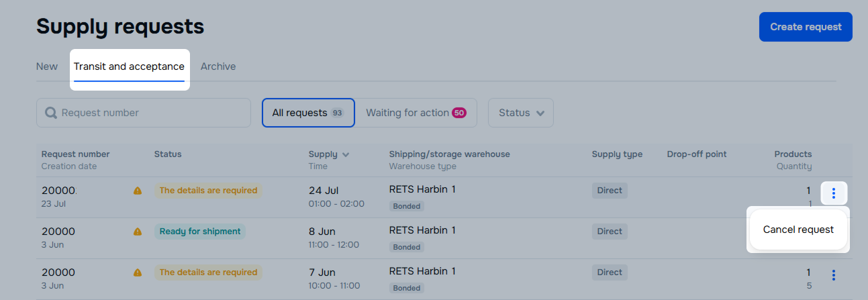
Task: Click warning icon on 7 Jun supply row
Action: (138, 272)
